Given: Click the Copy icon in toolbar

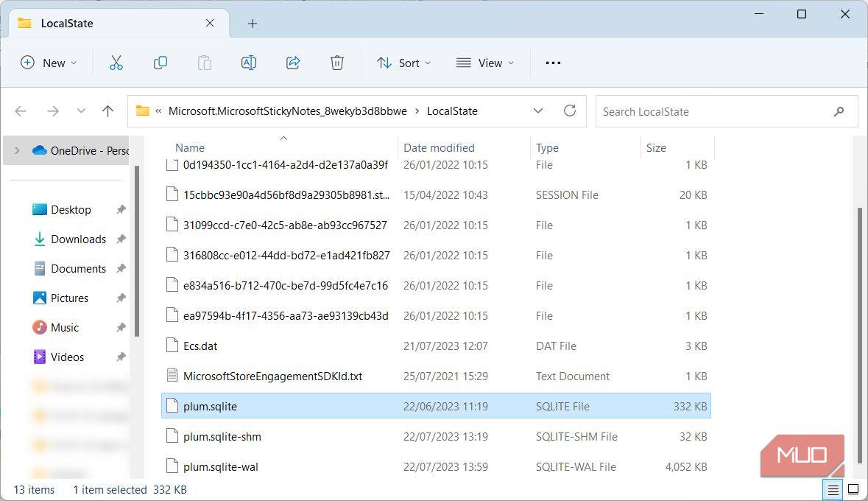Looking at the screenshot, I should 160,63.
